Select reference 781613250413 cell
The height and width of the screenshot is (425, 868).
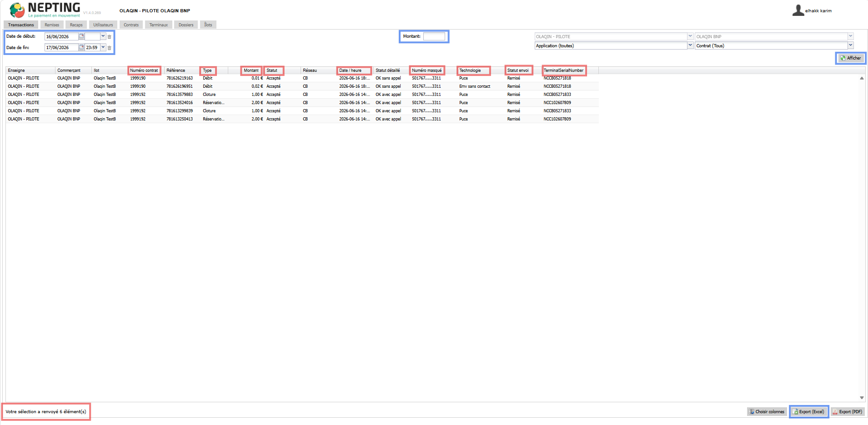(x=182, y=119)
